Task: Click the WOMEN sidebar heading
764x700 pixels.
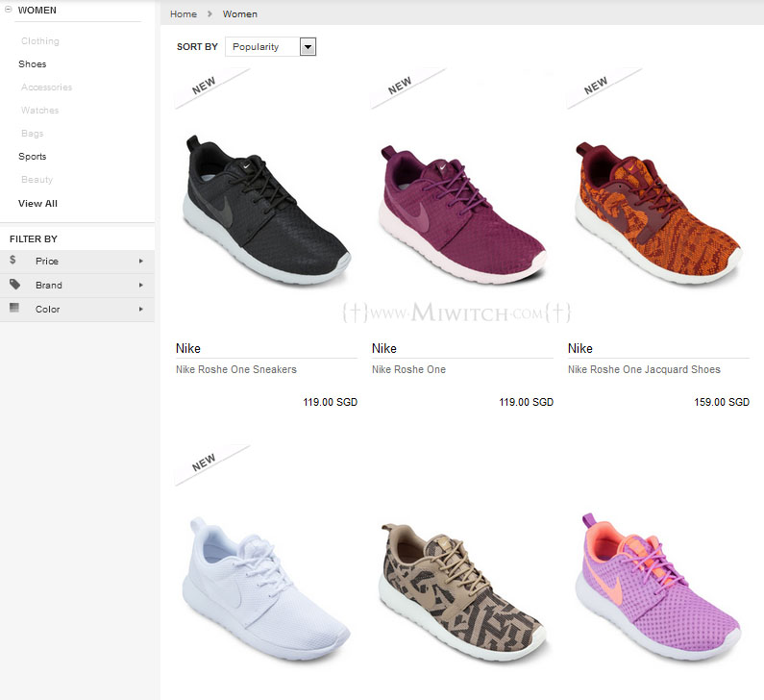Action: click(x=37, y=10)
